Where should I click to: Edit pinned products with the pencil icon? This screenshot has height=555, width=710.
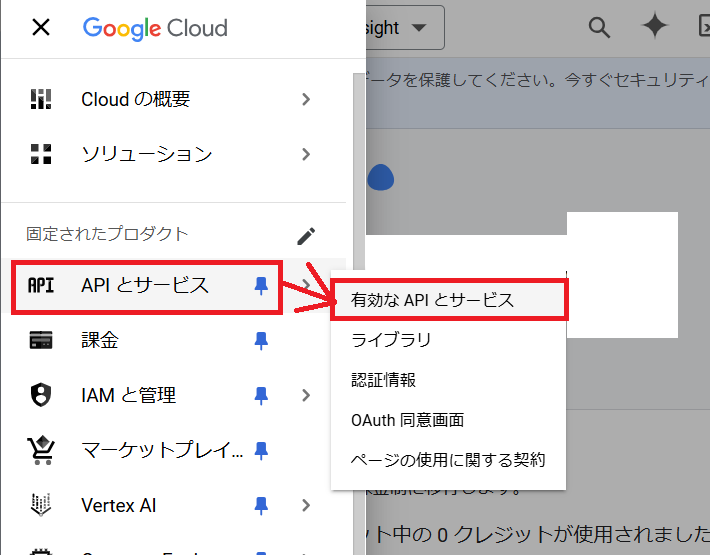(x=306, y=236)
